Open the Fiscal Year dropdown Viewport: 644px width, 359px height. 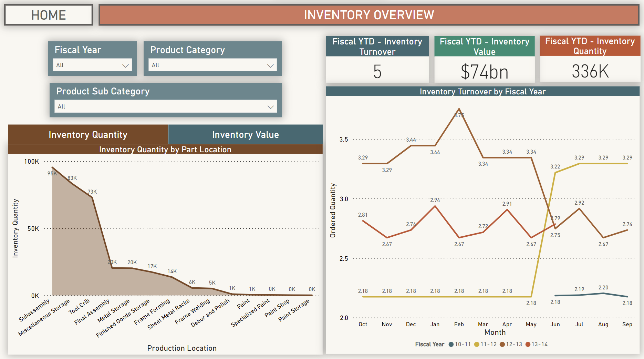coord(92,65)
